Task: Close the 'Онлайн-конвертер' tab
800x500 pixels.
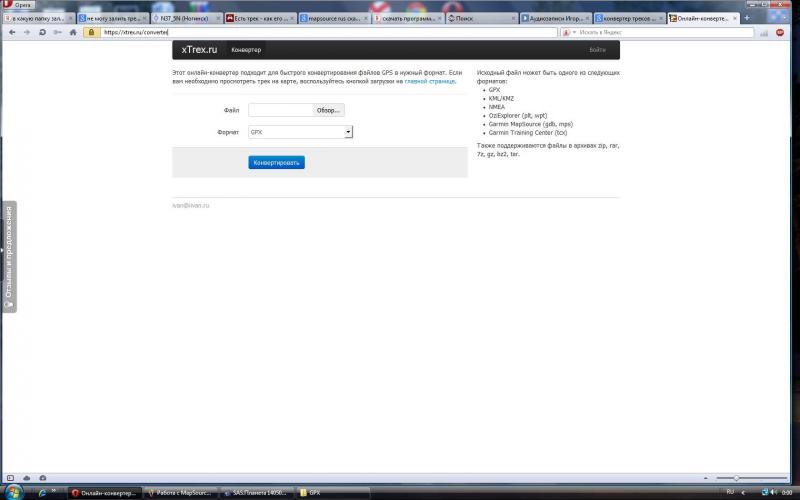Action: (735, 18)
